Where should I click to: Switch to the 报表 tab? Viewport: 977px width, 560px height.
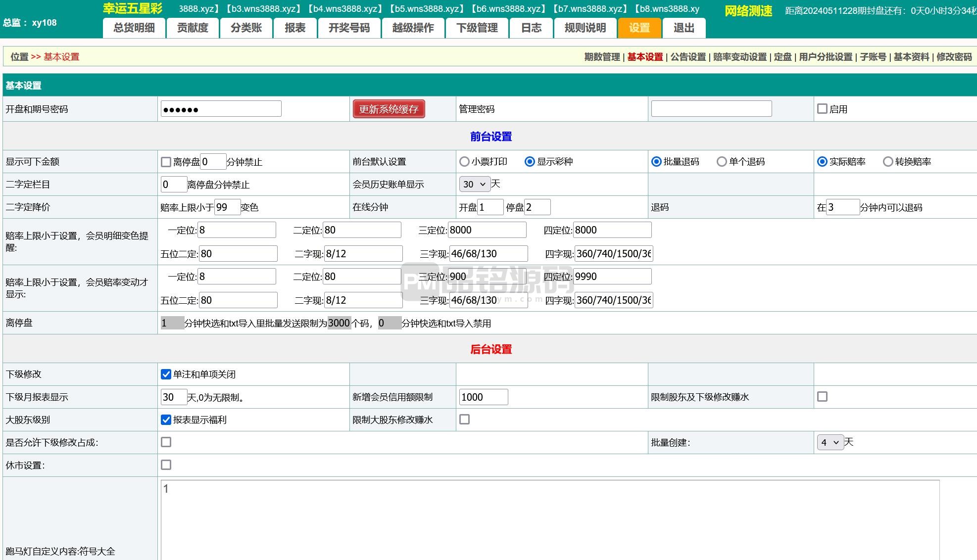[295, 28]
